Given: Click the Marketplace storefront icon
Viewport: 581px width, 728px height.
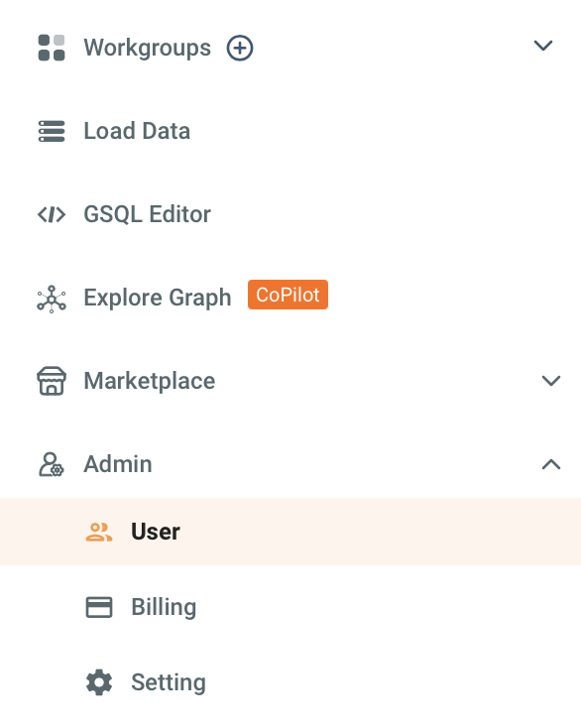Looking at the screenshot, I should pyautogui.click(x=52, y=381).
